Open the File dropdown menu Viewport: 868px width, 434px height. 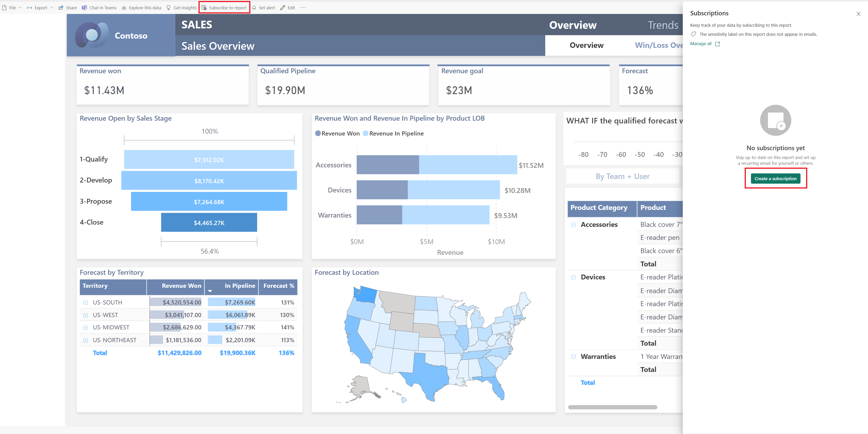click(x=12, y=8)
